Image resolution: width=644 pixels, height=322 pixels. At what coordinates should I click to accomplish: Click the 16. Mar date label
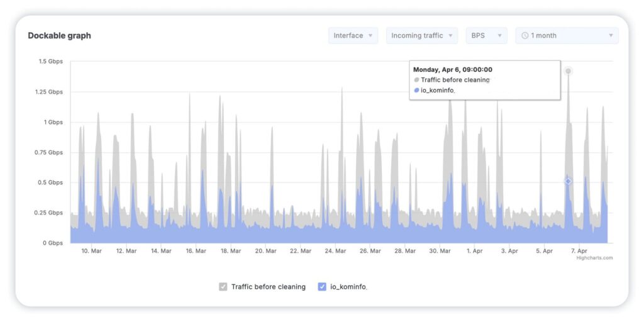click(196, 251)
